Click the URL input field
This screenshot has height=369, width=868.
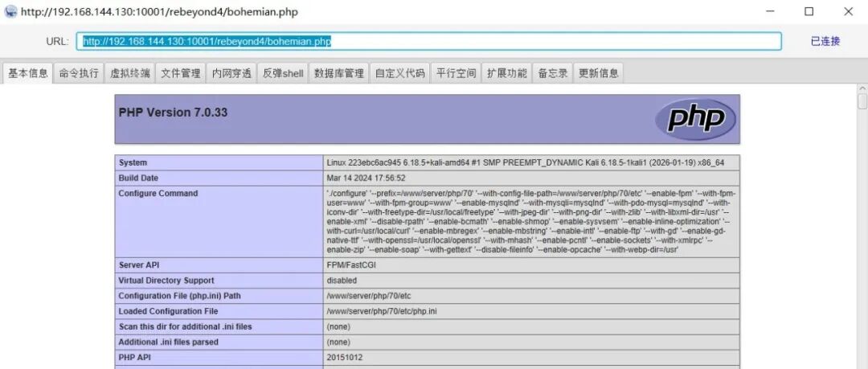(429, 42)
